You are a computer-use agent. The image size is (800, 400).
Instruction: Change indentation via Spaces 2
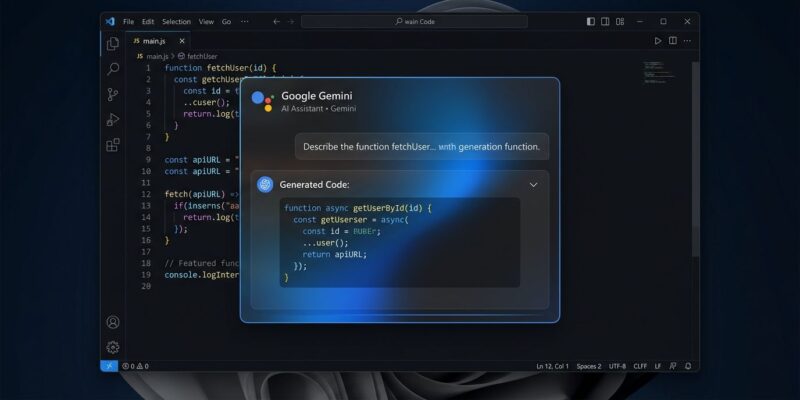589,366
